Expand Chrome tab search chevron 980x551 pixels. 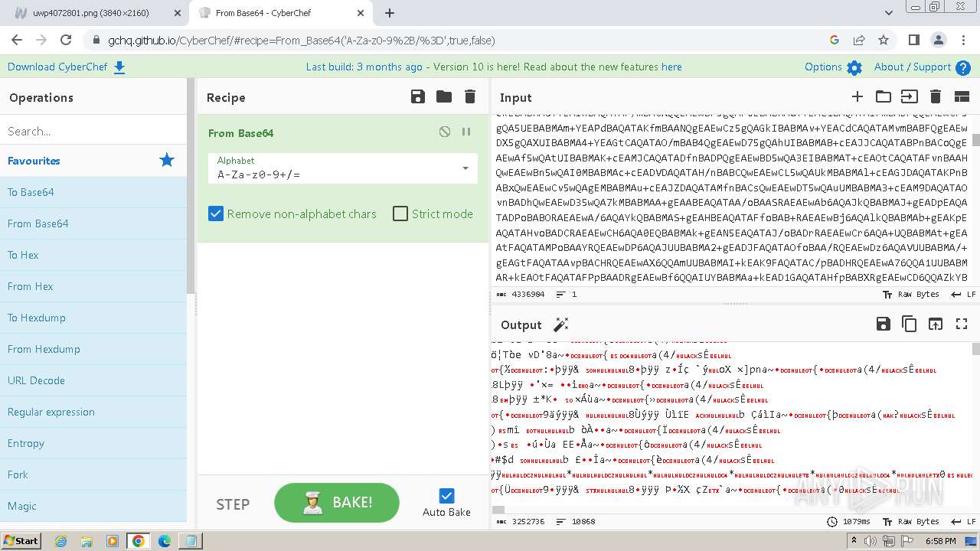pos(888,13)
